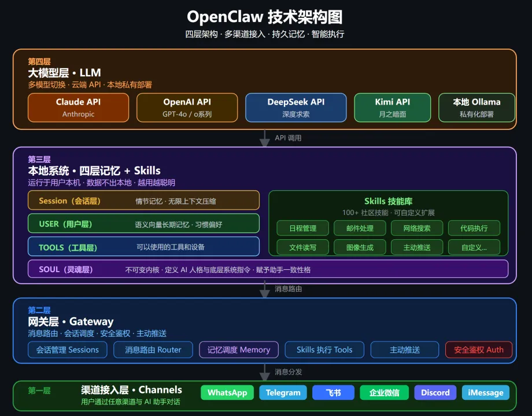The height and width of the screenshot is (416, 532).
Task: Select the 图像生成 skill chip
Action: tap(360, 247)
